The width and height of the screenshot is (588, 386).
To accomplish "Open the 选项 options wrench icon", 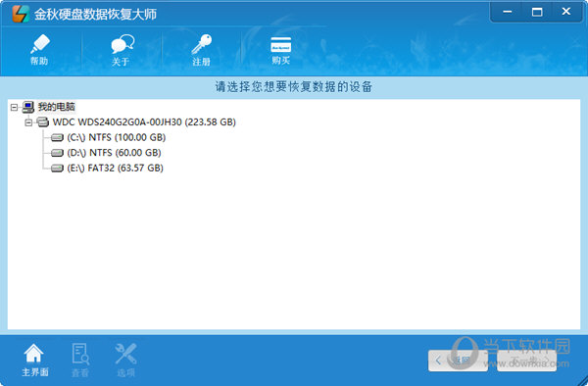I will pyautogui.click(x=125, y=361).
